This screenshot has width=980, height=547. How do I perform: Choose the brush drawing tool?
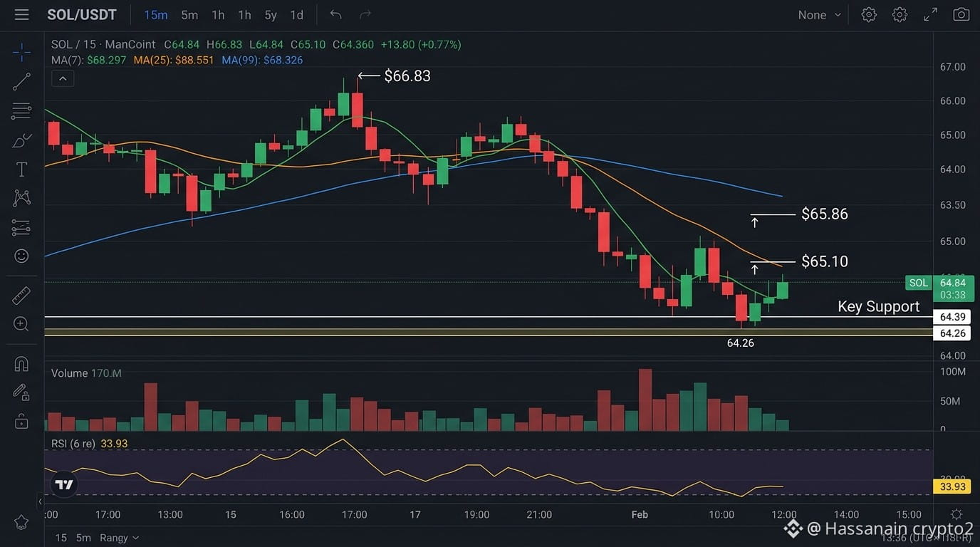[x=21, y=140]
